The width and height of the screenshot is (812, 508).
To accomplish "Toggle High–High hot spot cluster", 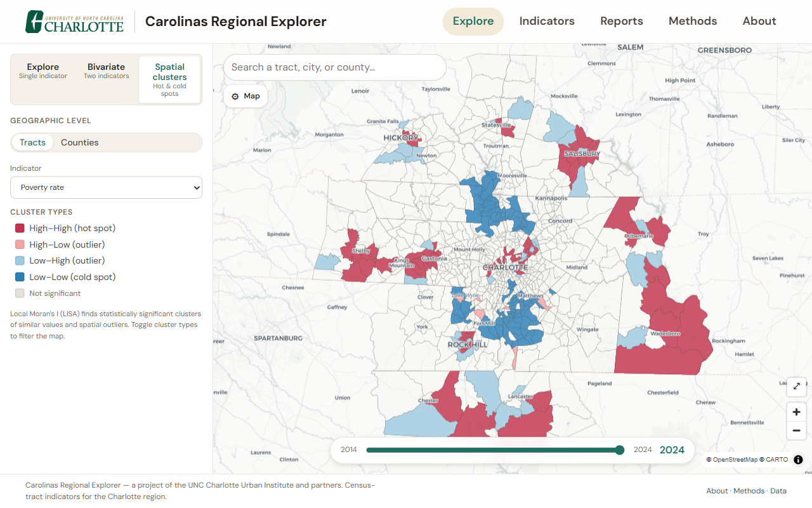I will [x=65, y=228].
